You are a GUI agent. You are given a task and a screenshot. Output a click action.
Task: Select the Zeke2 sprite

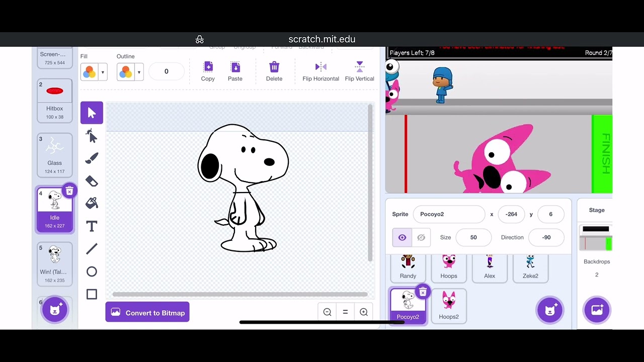click(530, 268)
